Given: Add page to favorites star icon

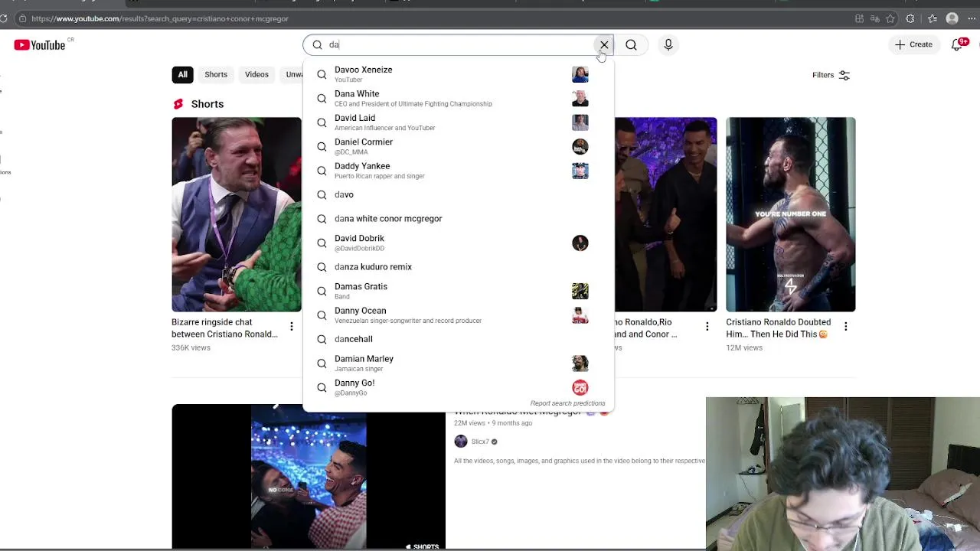Looking at the screenshot, I should [890, 18].
